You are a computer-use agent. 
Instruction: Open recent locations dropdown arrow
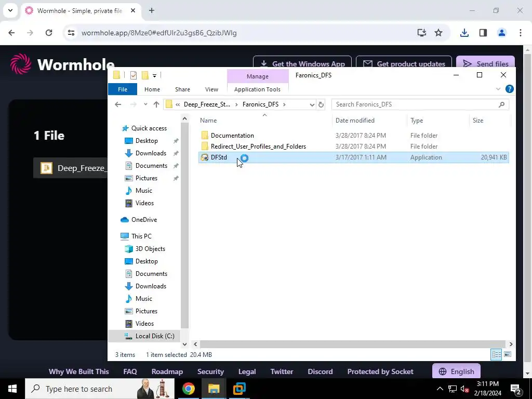(x=145, y=104)
